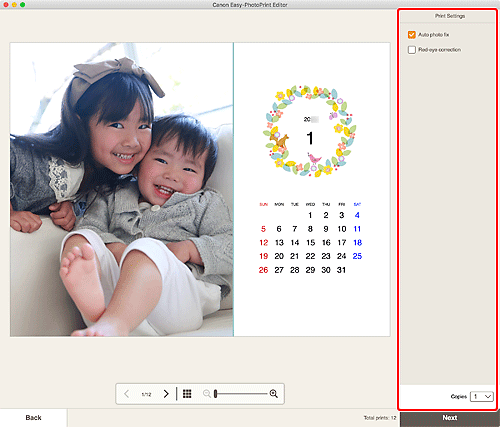Disable the Auto photo fix checkbox
The height and width of the screenshot is (427, 500).
click(x=412, y=35)
